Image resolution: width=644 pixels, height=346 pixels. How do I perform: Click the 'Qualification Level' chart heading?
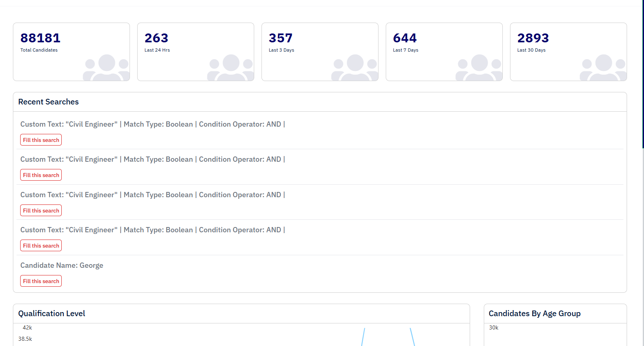pyautogui.click(x=52, y=314)
